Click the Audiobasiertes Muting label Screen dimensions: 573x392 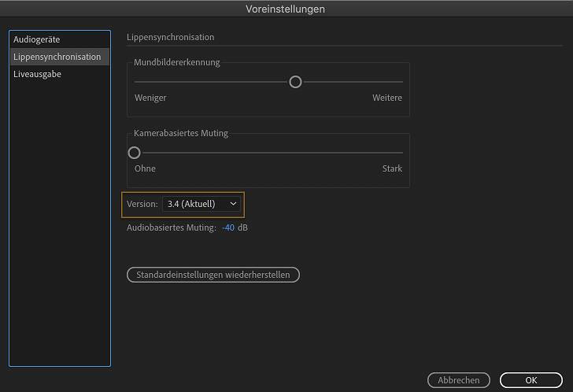pos(171,227)
